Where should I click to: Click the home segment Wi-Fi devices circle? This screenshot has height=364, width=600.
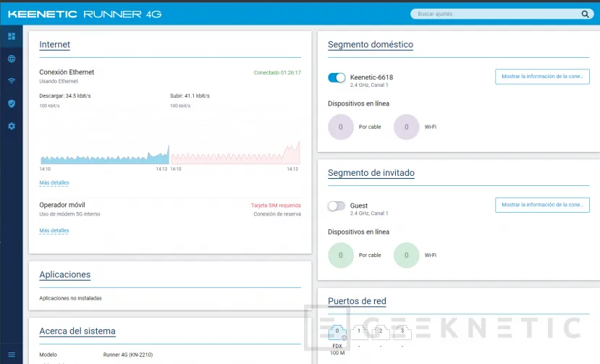[407, 127]
